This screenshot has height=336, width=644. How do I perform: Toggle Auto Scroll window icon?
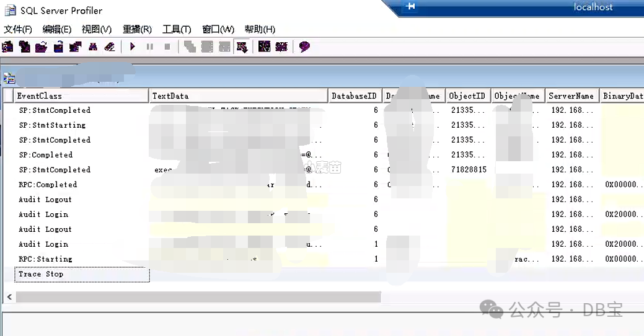coord(242,47)
